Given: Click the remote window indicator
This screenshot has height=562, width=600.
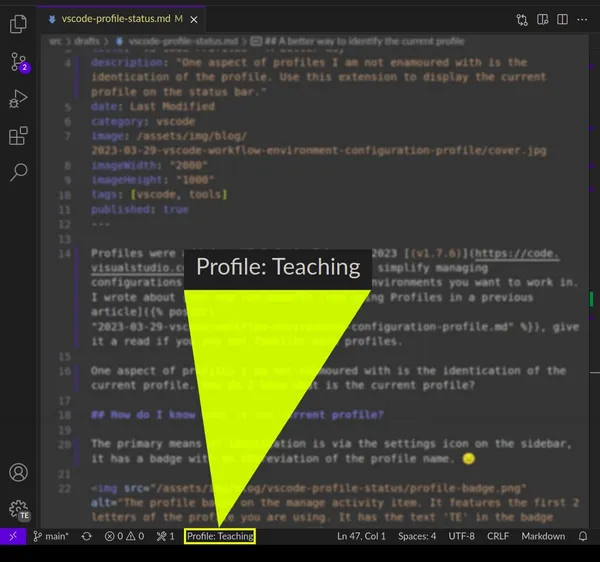Looking at the screenshot, I should (x=13, y=536).
